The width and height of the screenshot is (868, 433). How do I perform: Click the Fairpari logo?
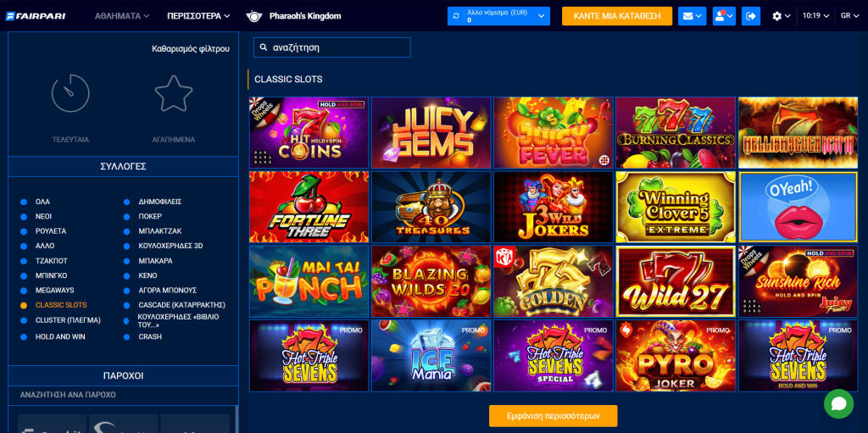pyautogui.click(x=36, y=16)
